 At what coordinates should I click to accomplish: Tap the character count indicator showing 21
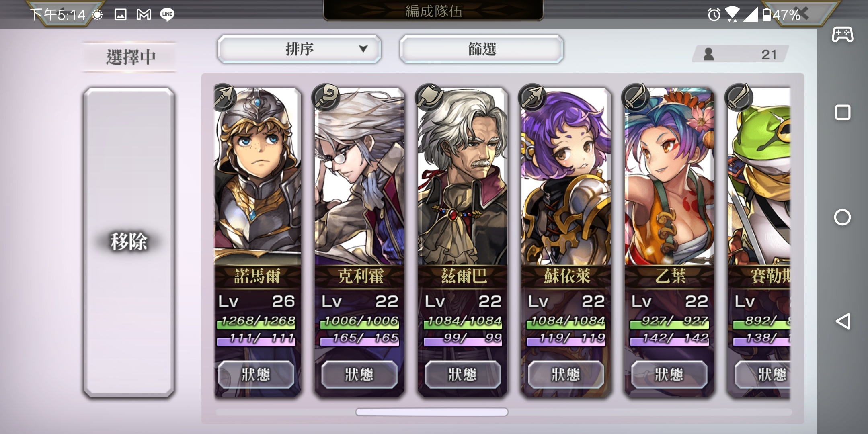point(740,54)
